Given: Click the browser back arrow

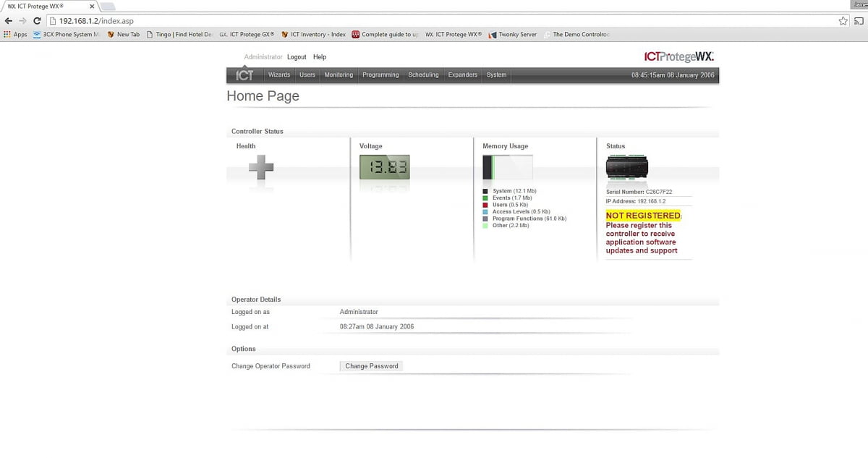Looking at the screenshot, I should 8,21.
